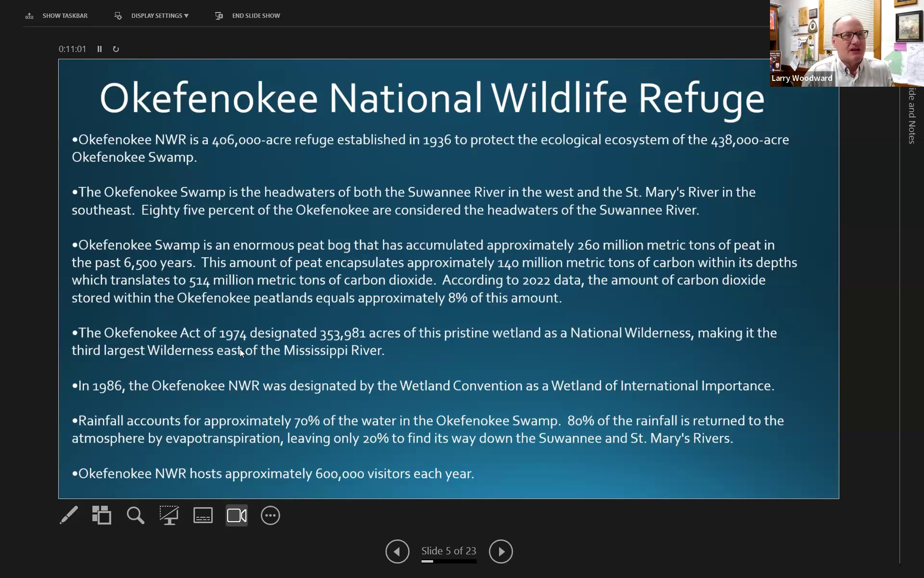Click the Show Taskbar icon
Screen dimensions: 924x578
(x=29, y=16)
